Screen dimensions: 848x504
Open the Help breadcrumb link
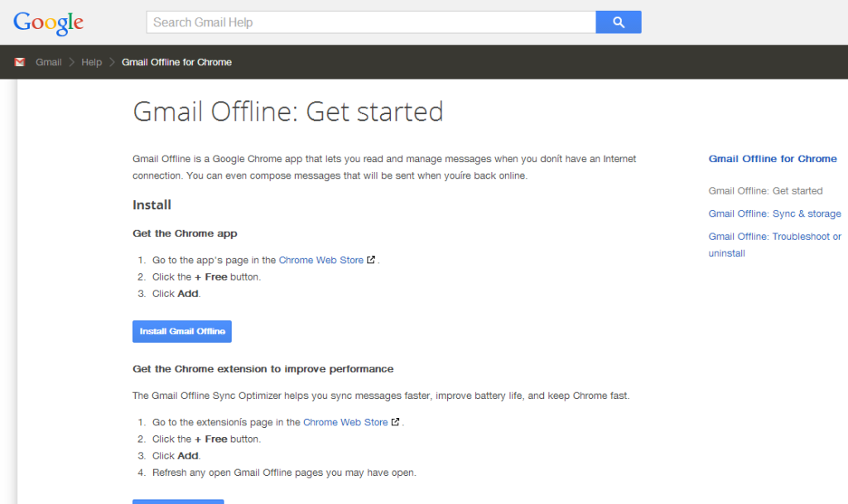[91, 62]
